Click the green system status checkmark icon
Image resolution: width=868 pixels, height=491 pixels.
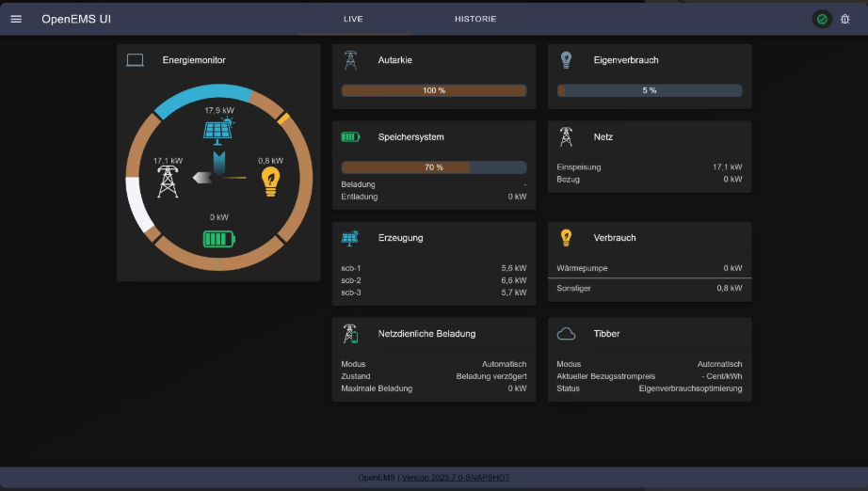point(822,20)
